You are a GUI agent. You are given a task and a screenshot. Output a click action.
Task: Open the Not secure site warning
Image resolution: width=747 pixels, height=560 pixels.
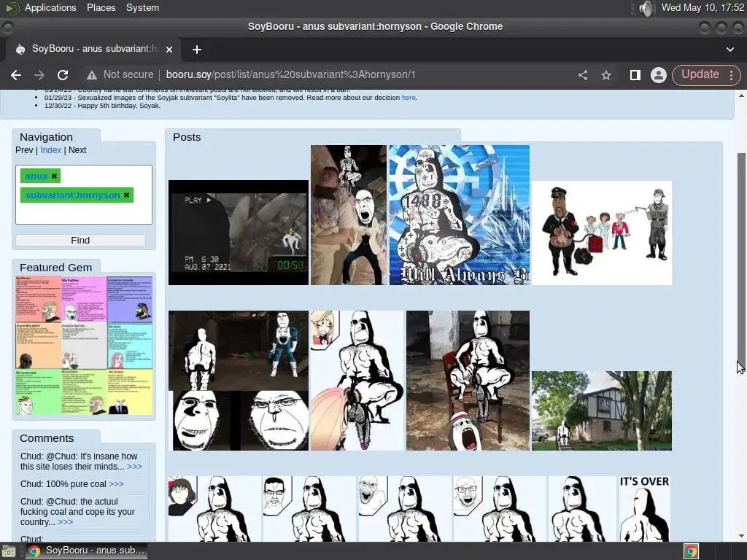pyautogui.click(x=120, y=75)
